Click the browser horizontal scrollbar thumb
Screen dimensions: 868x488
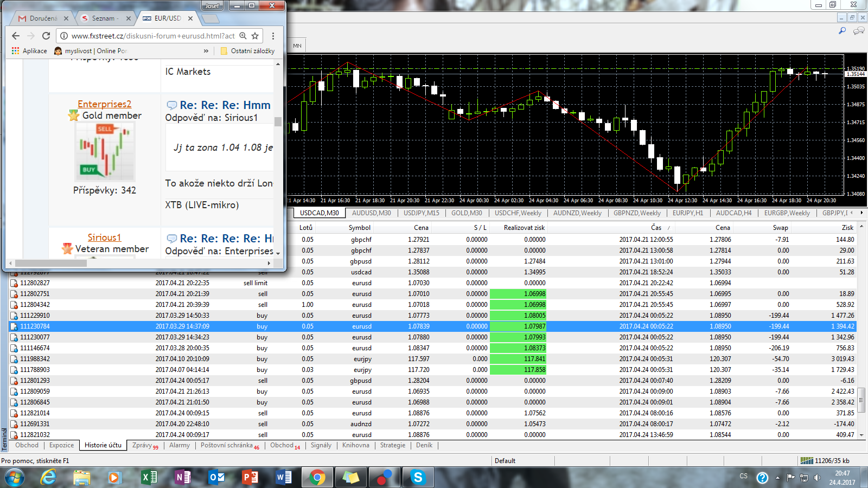[x=50, y=263]
